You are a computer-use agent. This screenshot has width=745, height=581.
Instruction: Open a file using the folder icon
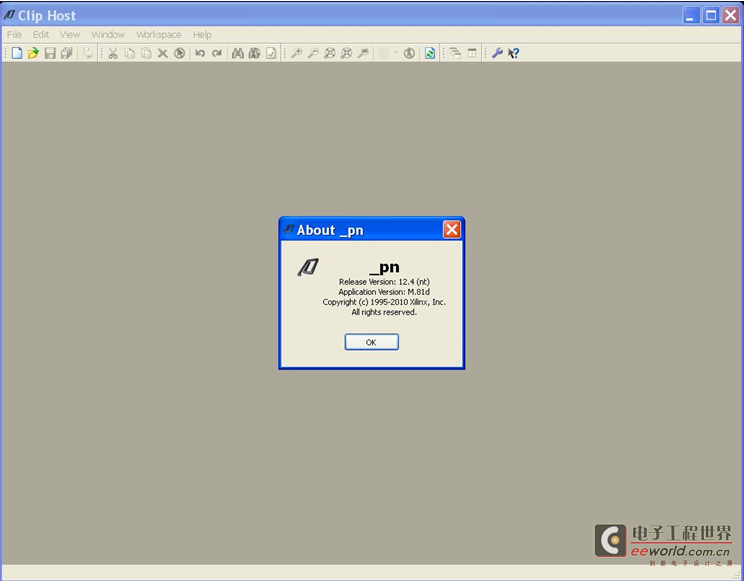tap(33, 53)
